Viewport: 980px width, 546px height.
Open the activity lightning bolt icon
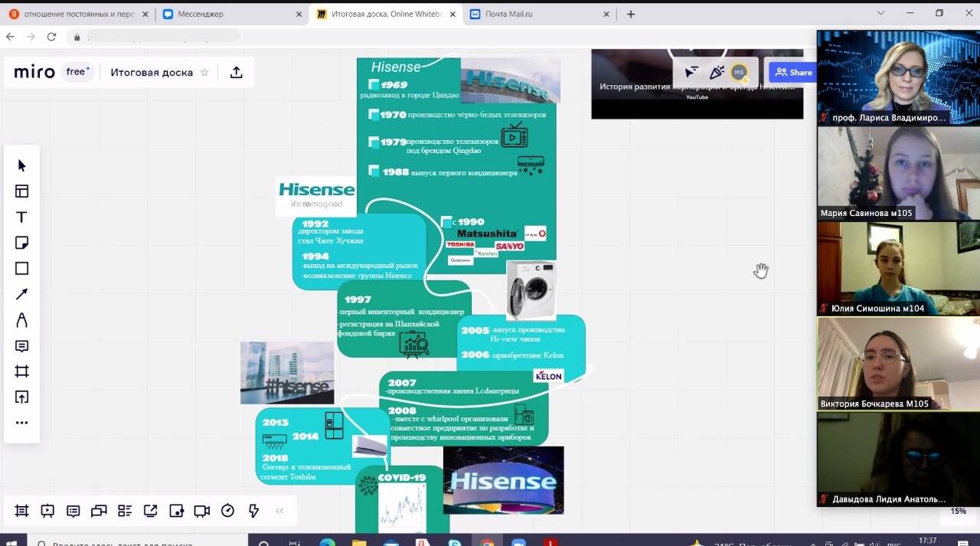click(x=253, y=511)
